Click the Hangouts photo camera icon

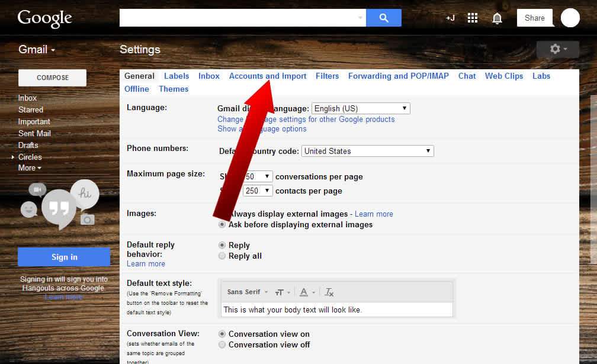click(x=87, y=220)
